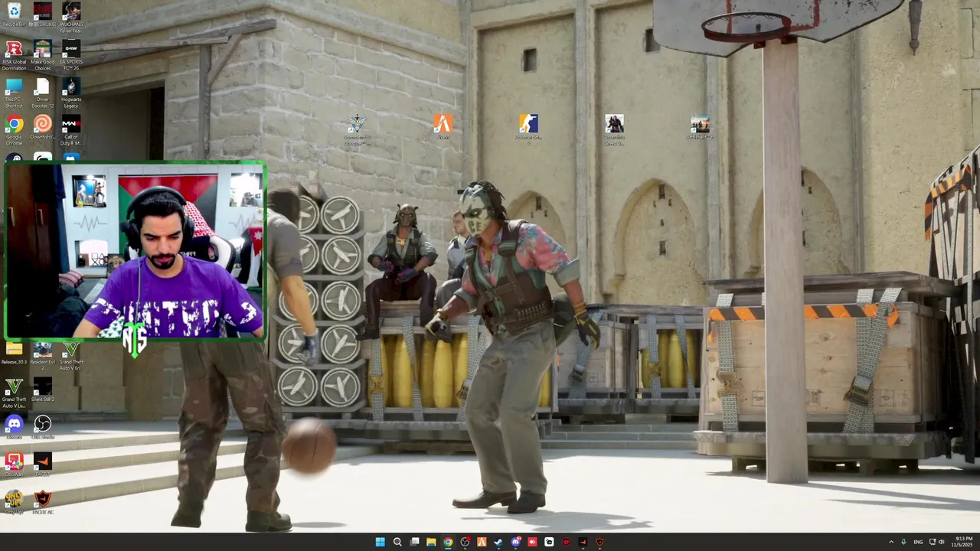
Task: Launch Grand Theft Auto V Legacy shortcut
Action: [14, 392]
